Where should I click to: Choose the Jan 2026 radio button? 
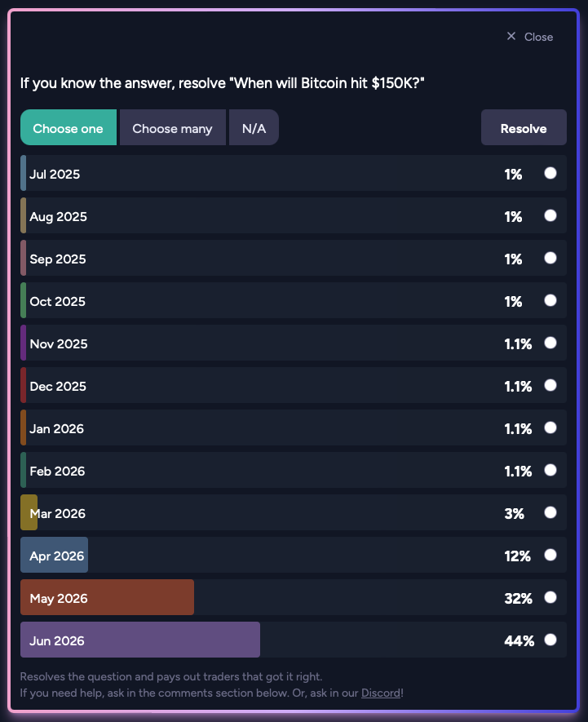click(550, 427)
